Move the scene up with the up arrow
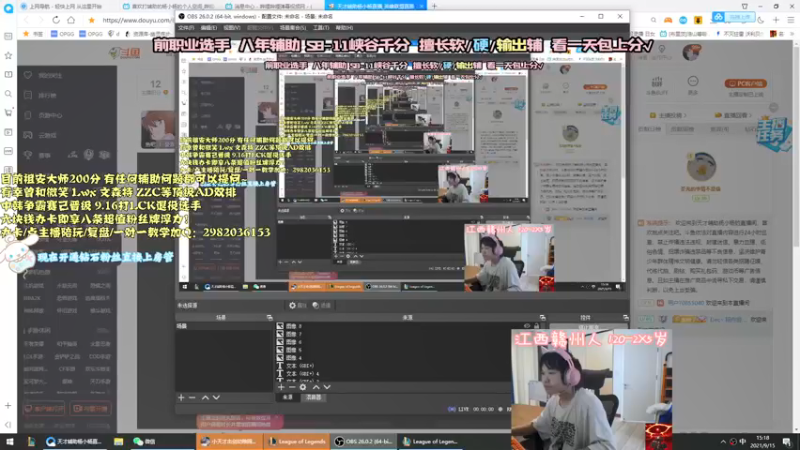 tap(205, 397)
